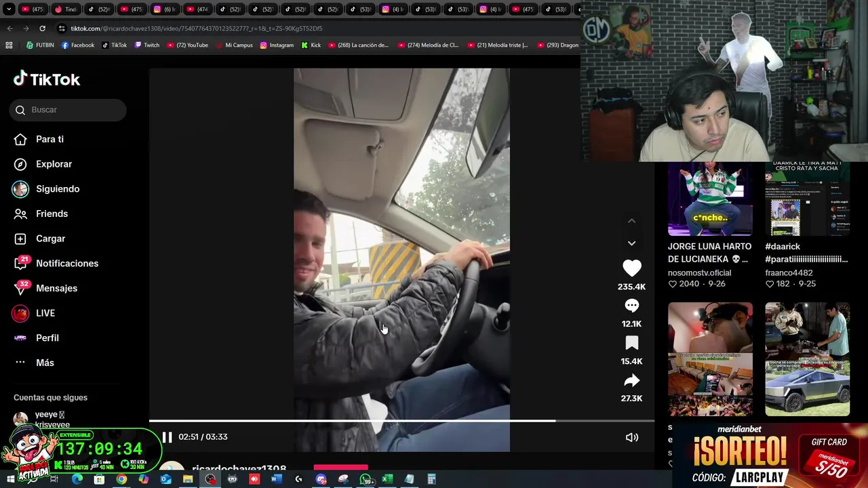This screenshot has height=488, width=868.
Task: Open the fraanco4482 profile link
Action: click(x=789, y=272)
